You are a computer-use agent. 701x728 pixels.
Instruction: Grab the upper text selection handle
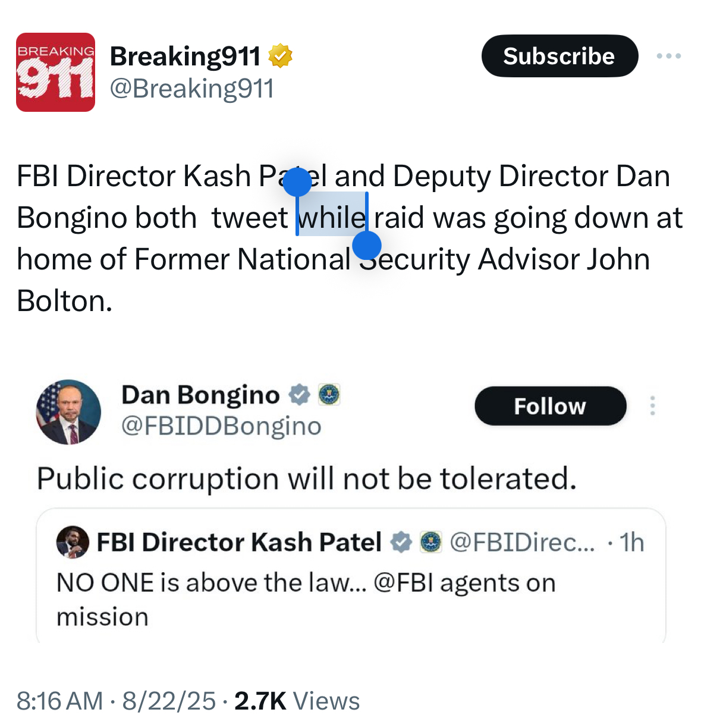(x=297, y=182)
